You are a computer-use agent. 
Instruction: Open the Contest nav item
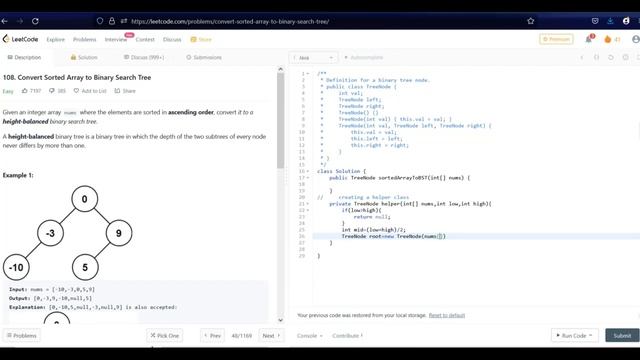pos(145,40)
